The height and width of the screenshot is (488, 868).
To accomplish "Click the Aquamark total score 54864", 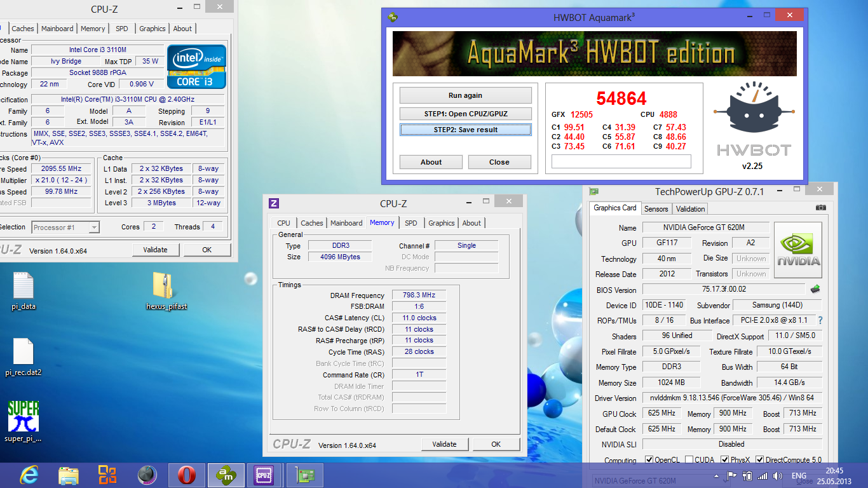I will [x=621, y=98].
